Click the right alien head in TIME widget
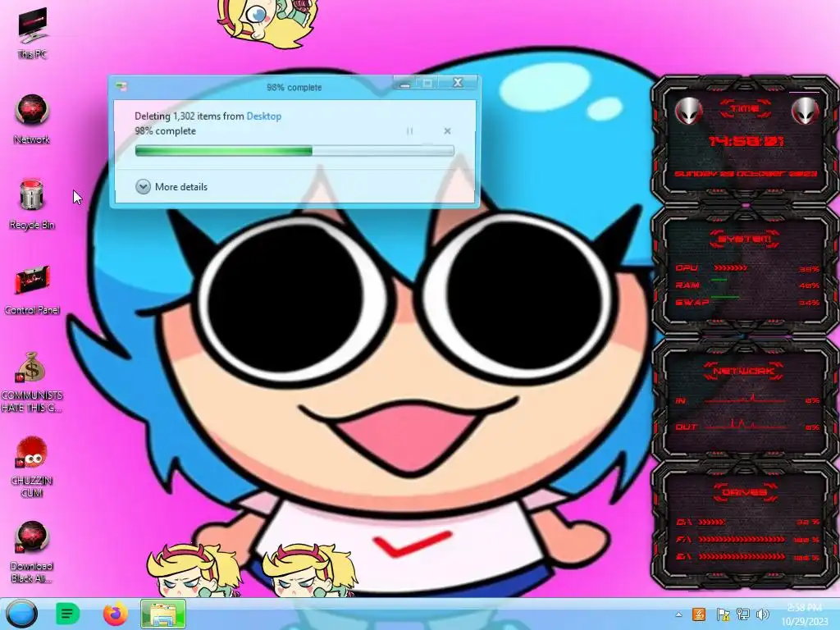The image size is (840, 630). coord(805,112)
